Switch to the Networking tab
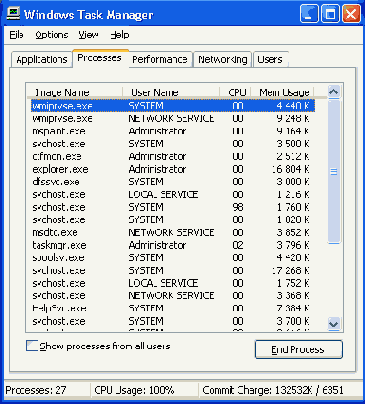Screen dimensions: 365x404 (222, 59)
